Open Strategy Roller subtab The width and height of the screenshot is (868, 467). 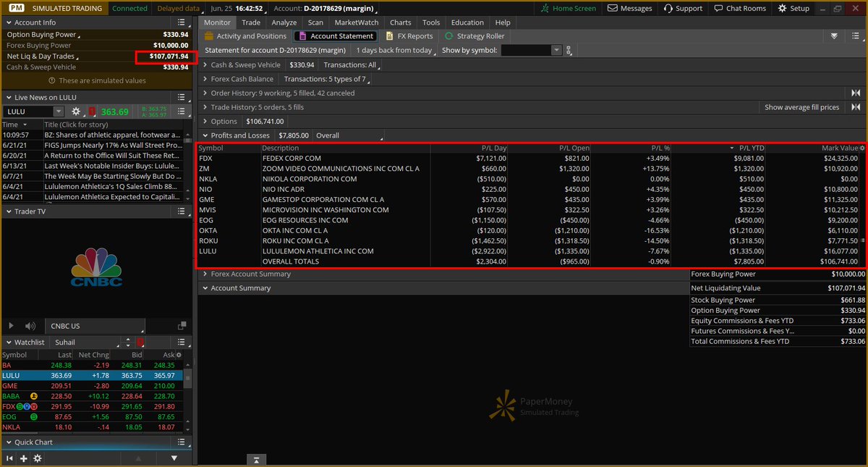475,36
